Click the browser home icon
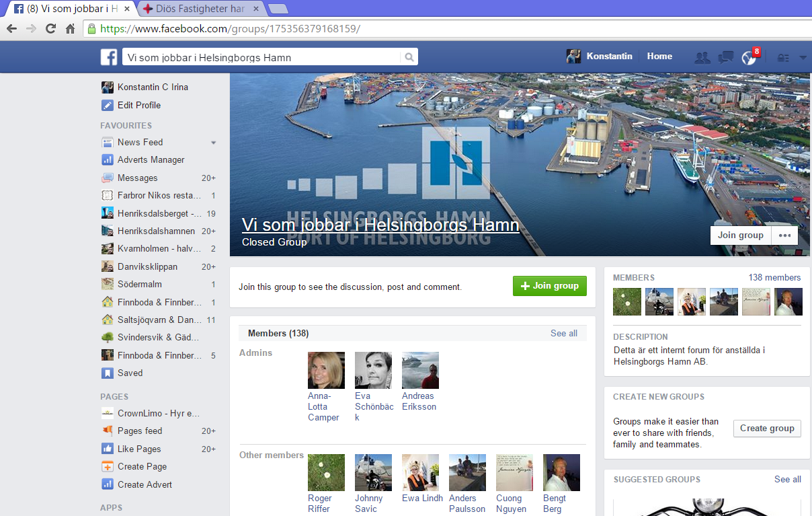The image size is (812, 516). pyautogui.click(x=70, y=29)
